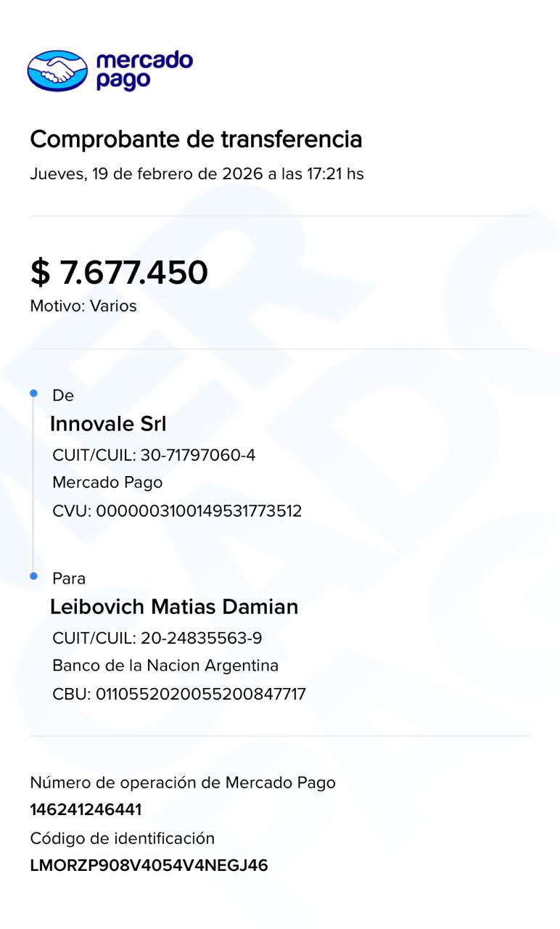Click sender CUIT/CUIL 30-71797060-4
Image resolution: width=560 pixels, height=929 pixels.
(x=154, y=455)
